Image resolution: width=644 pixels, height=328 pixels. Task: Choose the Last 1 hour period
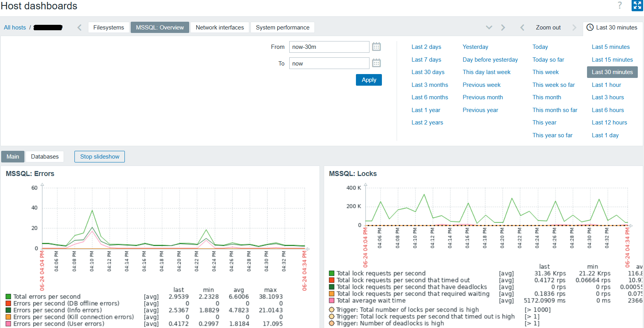tap(606, 85)
